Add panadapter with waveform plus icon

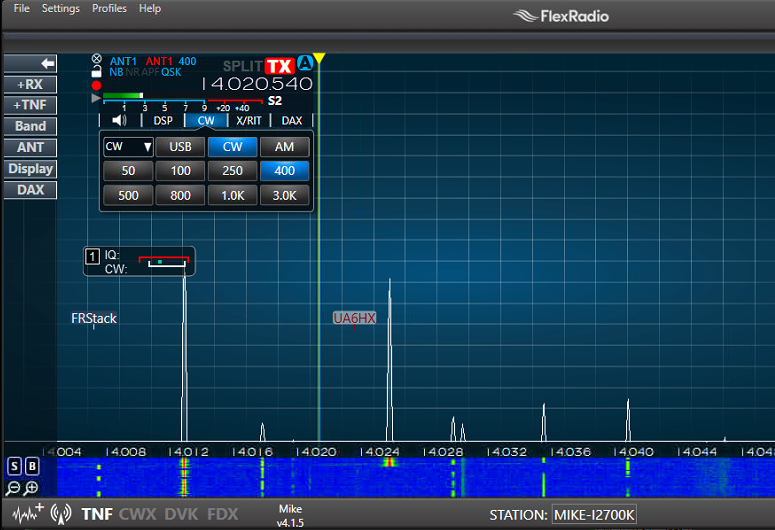coord(28,514)
